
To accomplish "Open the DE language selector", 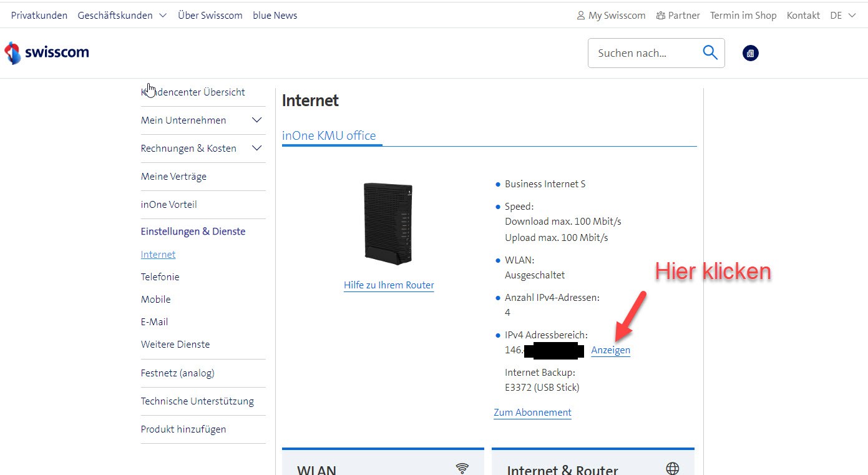I will click(843, 16).
